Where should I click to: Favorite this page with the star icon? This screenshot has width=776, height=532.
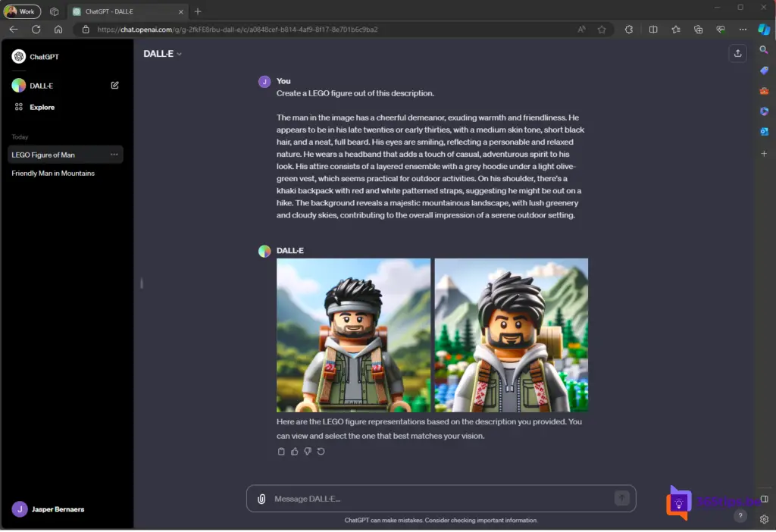601,30
